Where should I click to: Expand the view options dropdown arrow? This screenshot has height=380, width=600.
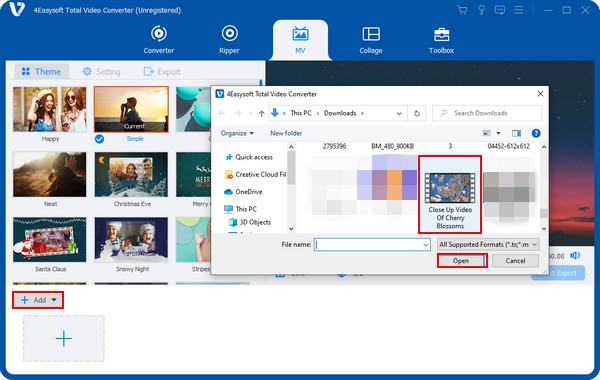pyautogui.click(x=498, y=133)
